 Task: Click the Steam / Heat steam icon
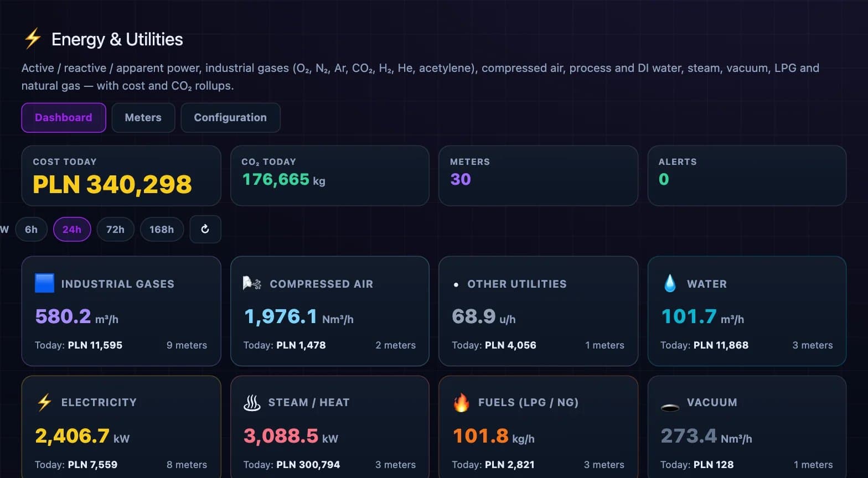tap(252, 402)
